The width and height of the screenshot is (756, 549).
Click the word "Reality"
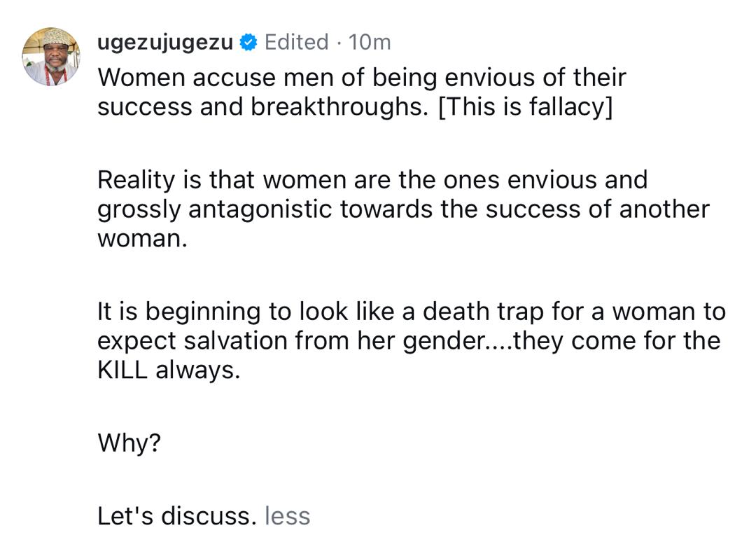(139, 180)
